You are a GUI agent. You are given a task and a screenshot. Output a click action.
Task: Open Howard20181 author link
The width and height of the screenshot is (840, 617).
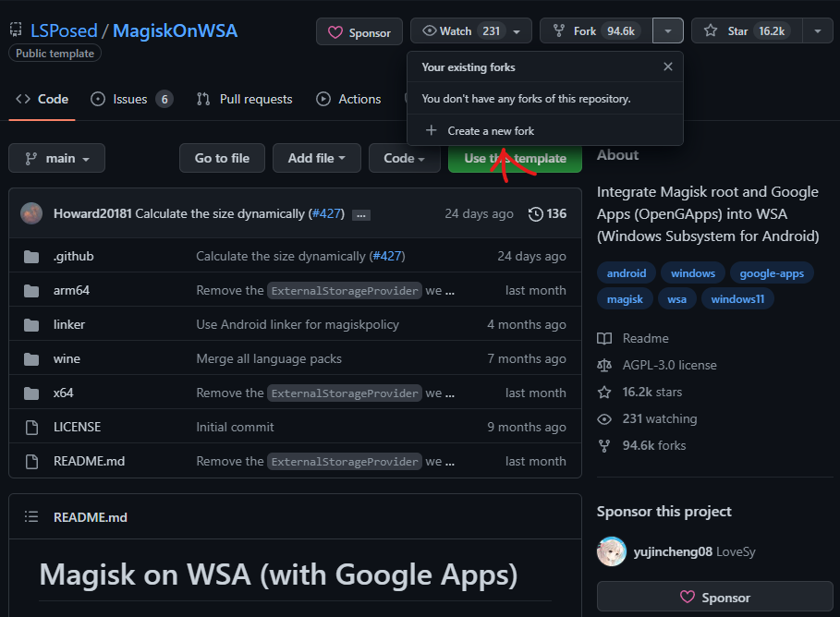click(x=92, y=213)
